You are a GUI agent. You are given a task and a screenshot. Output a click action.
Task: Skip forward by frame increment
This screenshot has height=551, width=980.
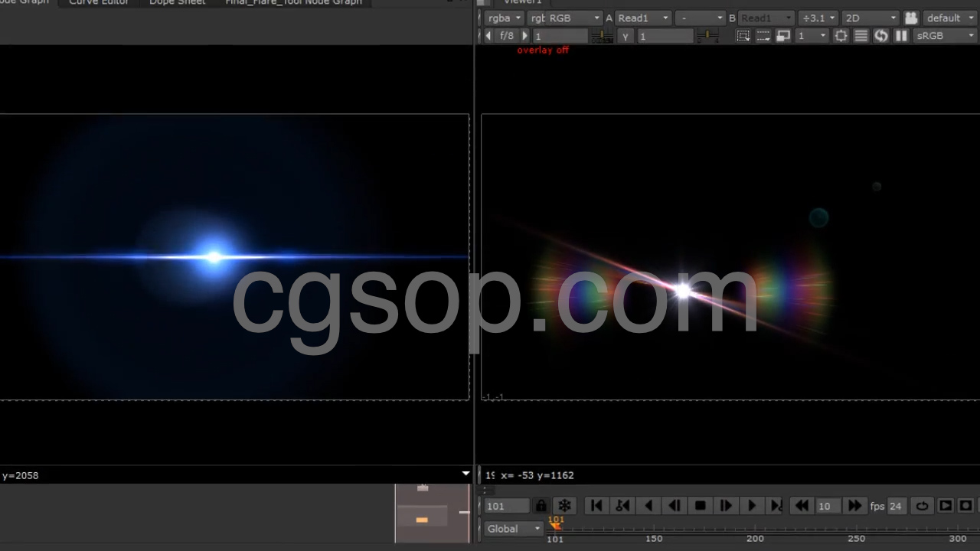point(854,506)
